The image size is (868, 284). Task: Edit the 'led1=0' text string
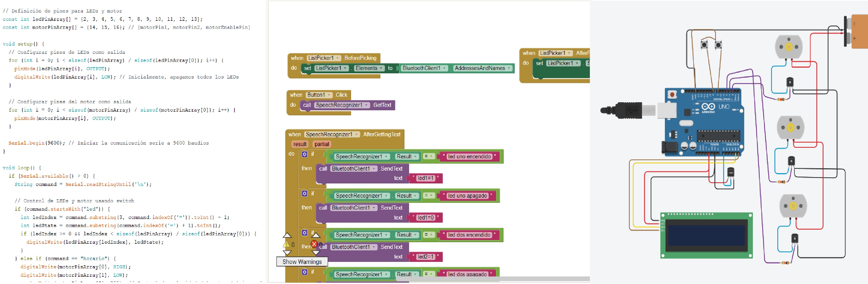[x=426, y=217]
